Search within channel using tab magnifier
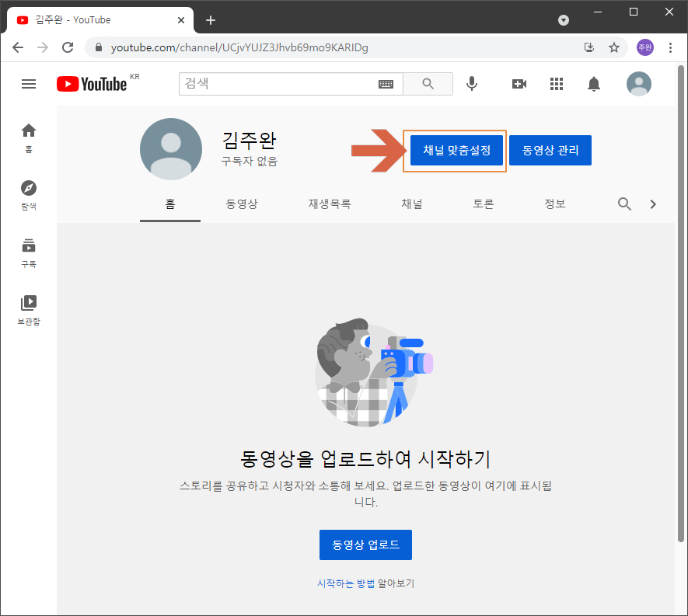The image size is (688, 616). [624, 204]
